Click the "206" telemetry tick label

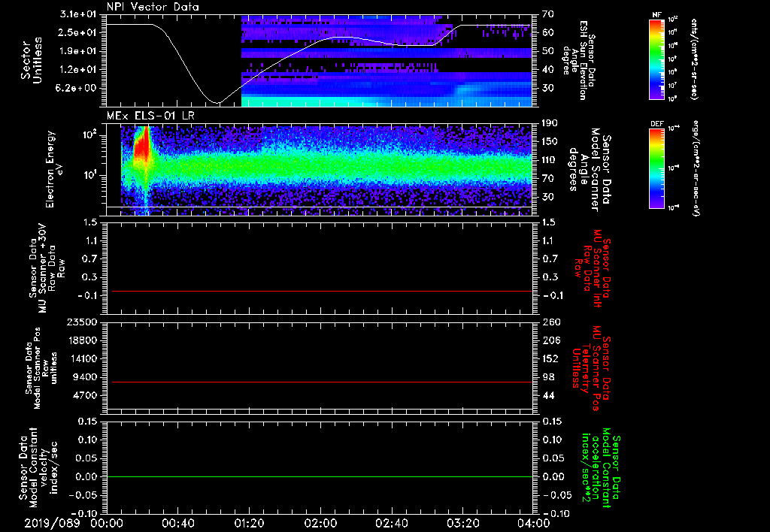(x=551, y=340)
